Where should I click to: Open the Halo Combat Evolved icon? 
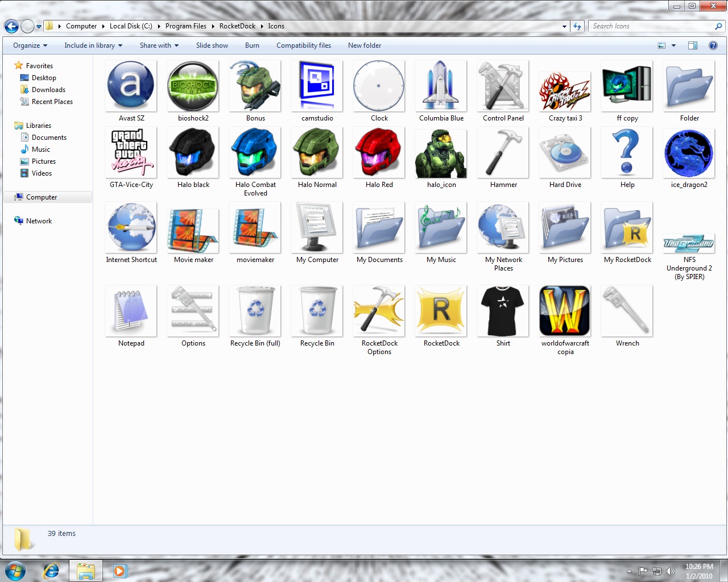coord(255,152)
